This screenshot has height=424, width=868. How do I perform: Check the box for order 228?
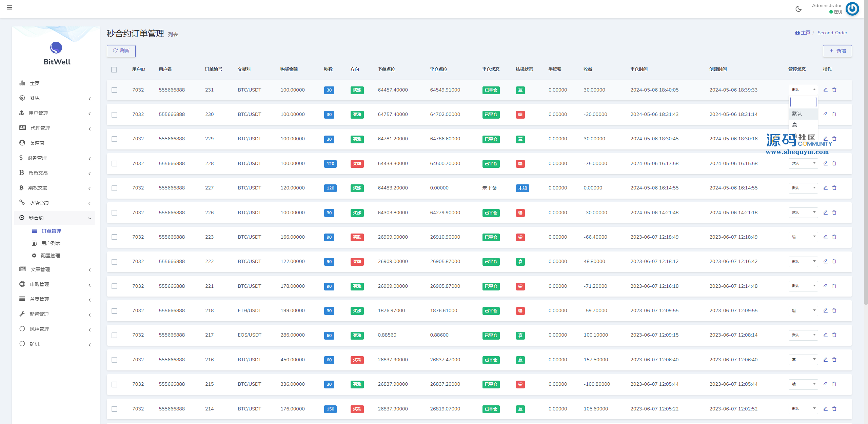[115, 164]
